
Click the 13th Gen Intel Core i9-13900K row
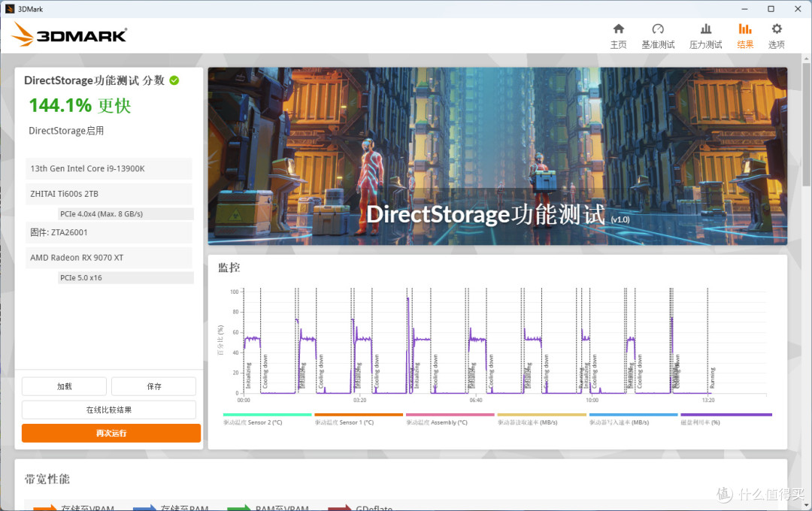(109, 169)
